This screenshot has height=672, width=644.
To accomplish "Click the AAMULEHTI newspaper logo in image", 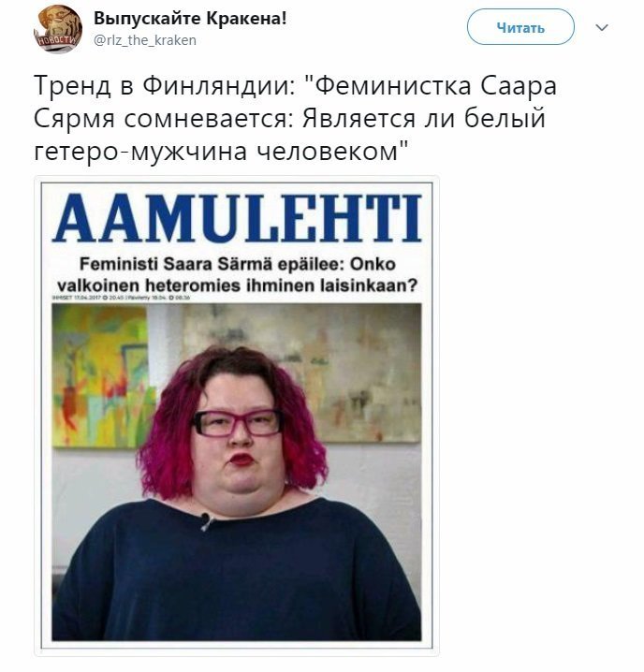I will tap(237, 219).
